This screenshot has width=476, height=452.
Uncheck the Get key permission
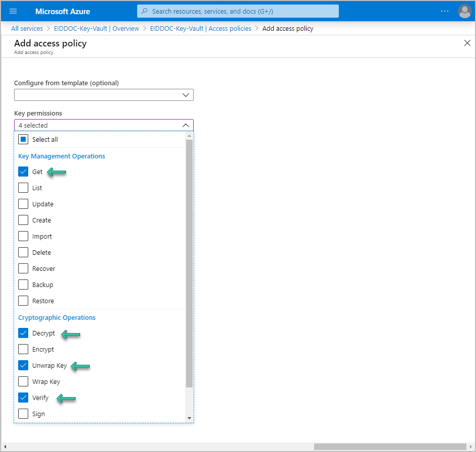pyautogui.click(x=23, y=172)
